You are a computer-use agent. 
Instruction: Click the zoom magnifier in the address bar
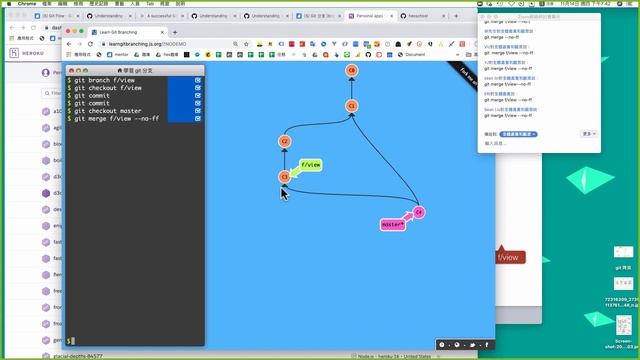pyautogui.click(x=236, y=44)
